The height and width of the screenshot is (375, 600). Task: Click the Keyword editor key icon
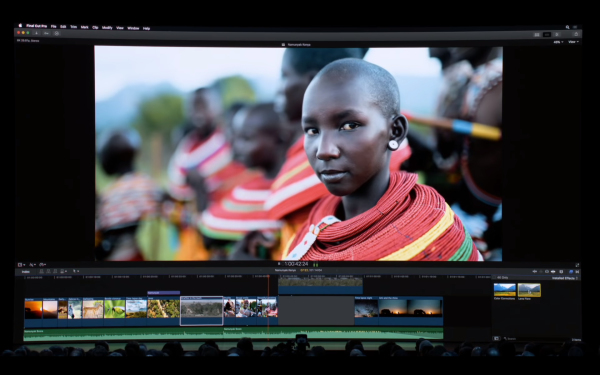tap(46, 33)
